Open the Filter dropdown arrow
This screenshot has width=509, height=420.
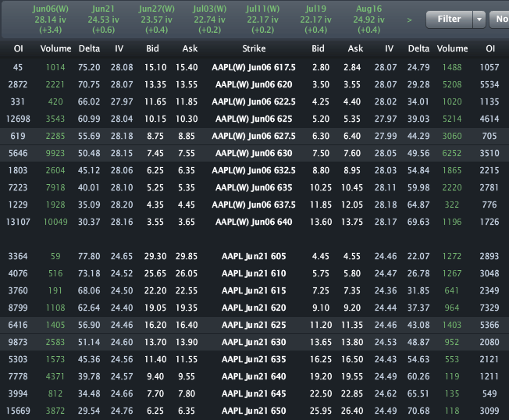tap(479, 20)
